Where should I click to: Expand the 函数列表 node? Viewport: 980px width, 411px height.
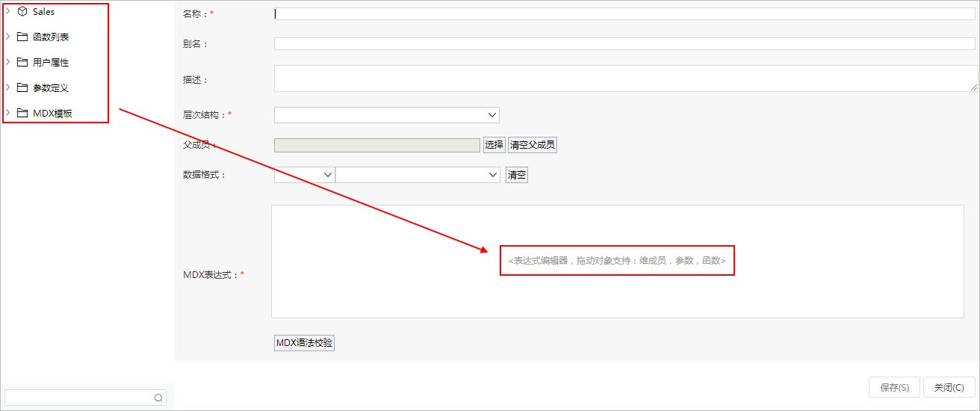click(x=7, y=37)
